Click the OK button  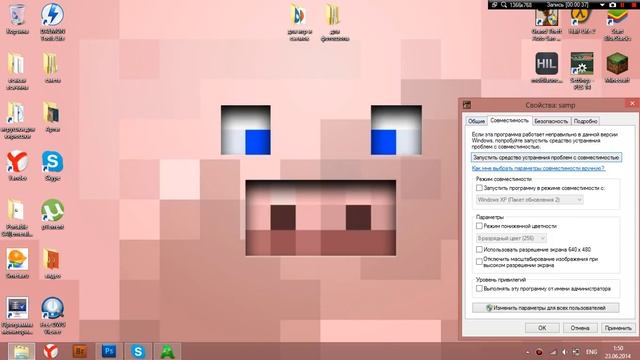coord(542,328)
